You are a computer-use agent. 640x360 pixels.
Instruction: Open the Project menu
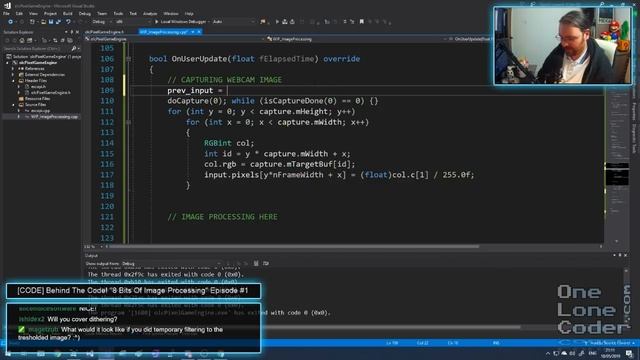(x=50, y=13)
